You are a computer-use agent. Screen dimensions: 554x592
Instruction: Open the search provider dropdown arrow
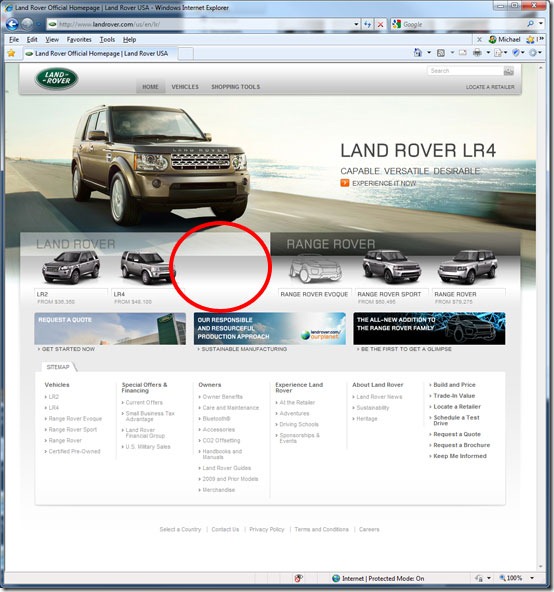(x=541, y=24)
